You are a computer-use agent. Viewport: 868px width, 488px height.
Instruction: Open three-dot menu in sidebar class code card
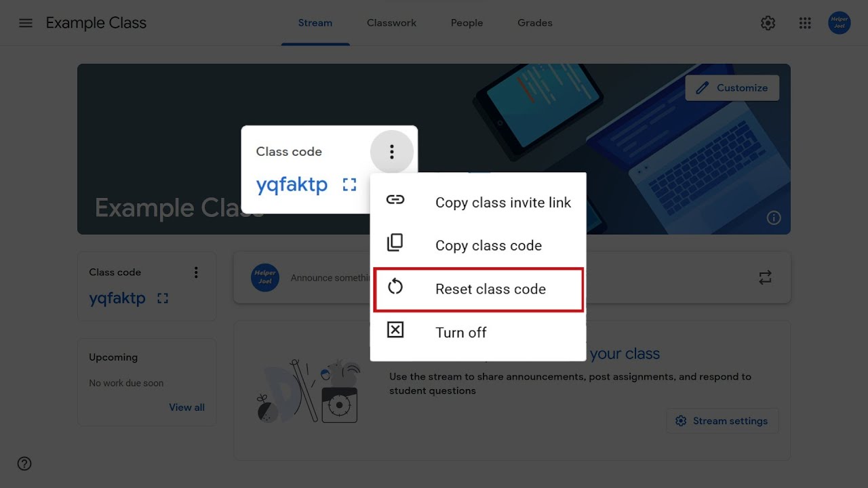point(196,272)
